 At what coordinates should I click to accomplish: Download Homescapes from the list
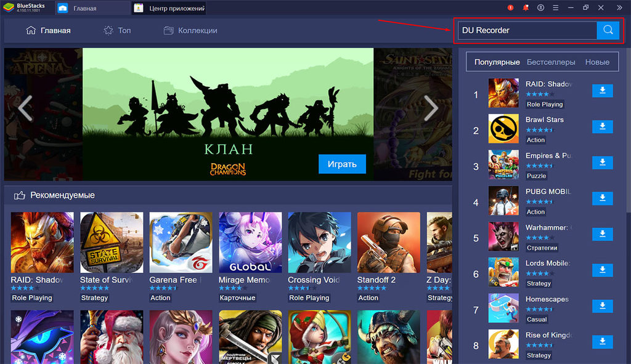click(603, 305)
